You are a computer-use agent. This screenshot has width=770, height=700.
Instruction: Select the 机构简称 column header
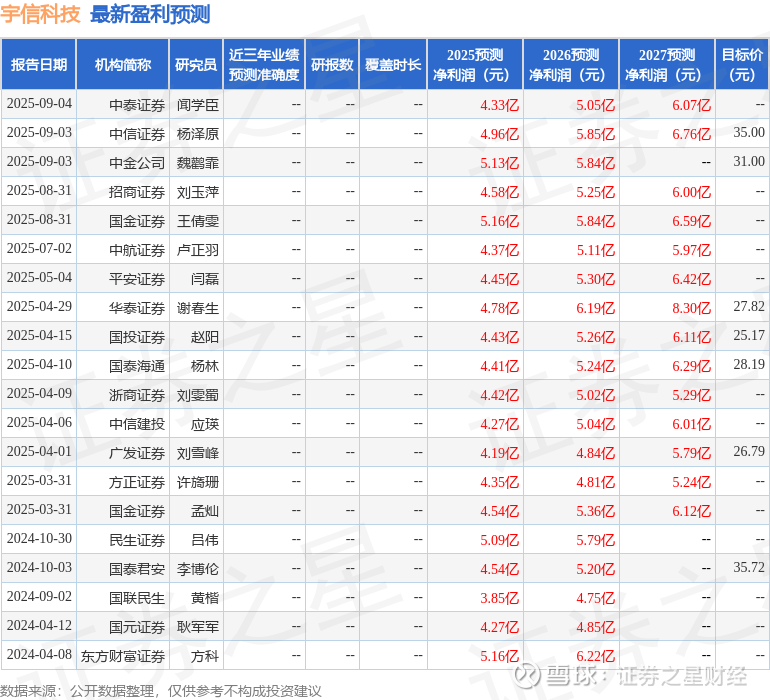pyautogui.click(x=123, y=64)
